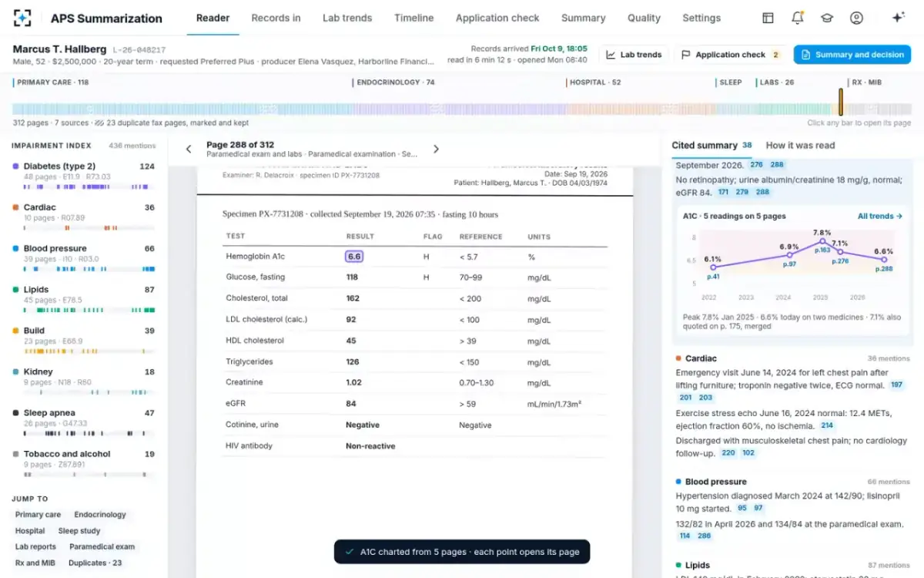The width and height of the screenshot is (924, 578).
Task: Open page citation 214 under Cardiac
Action: (x=827, y=425)
